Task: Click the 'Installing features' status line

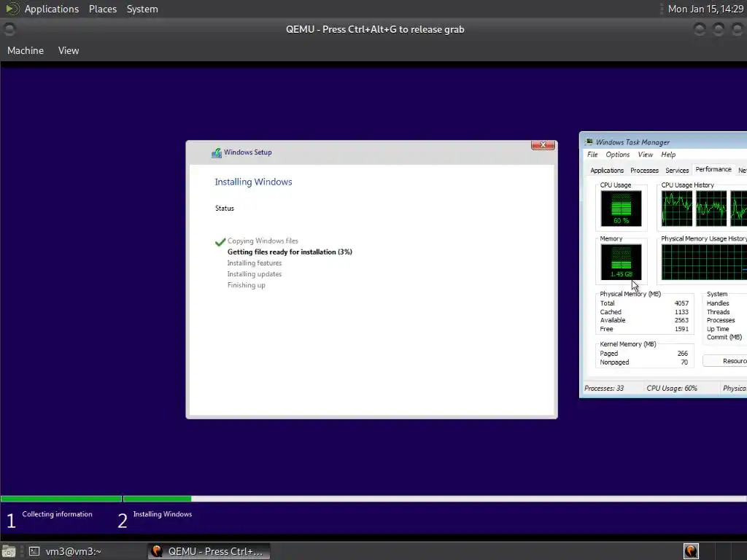Action: coord(255,262)
